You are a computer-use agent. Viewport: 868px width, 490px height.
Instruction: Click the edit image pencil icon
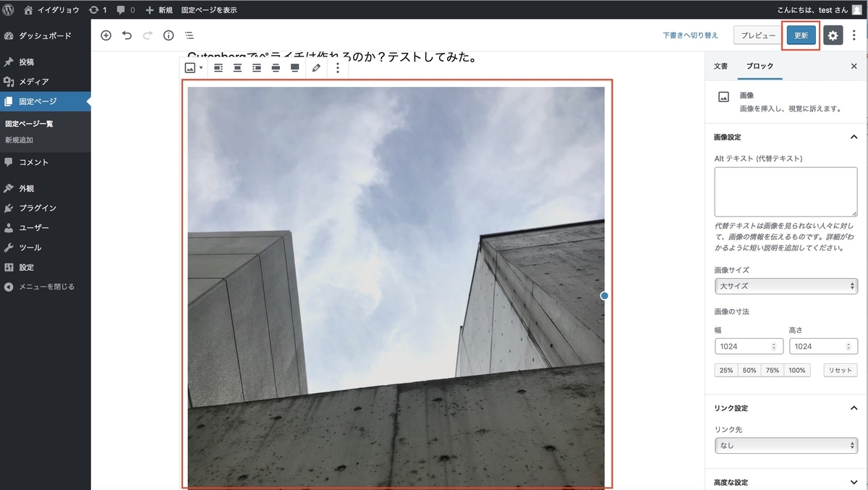316,68
